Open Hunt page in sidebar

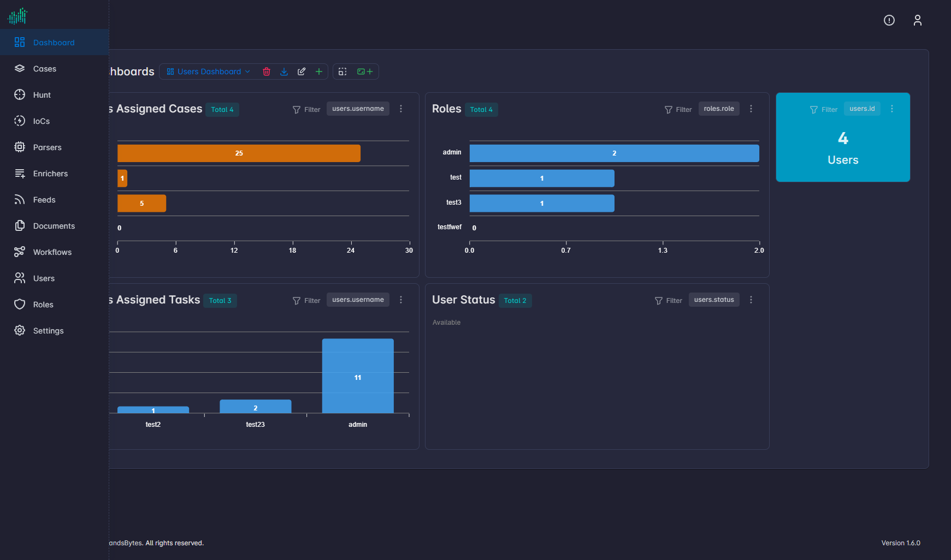(55, 94)
